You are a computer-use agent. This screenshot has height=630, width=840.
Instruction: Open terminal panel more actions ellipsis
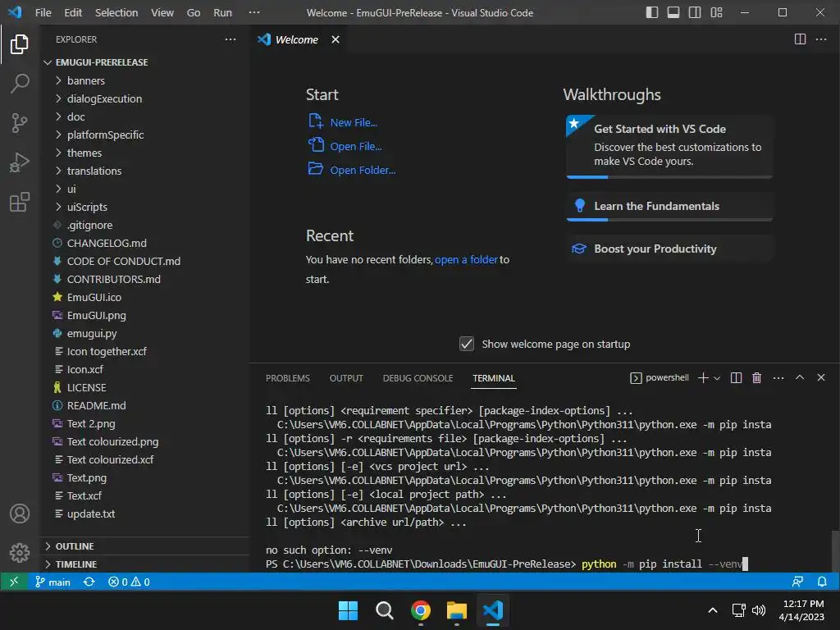(778, 377)
